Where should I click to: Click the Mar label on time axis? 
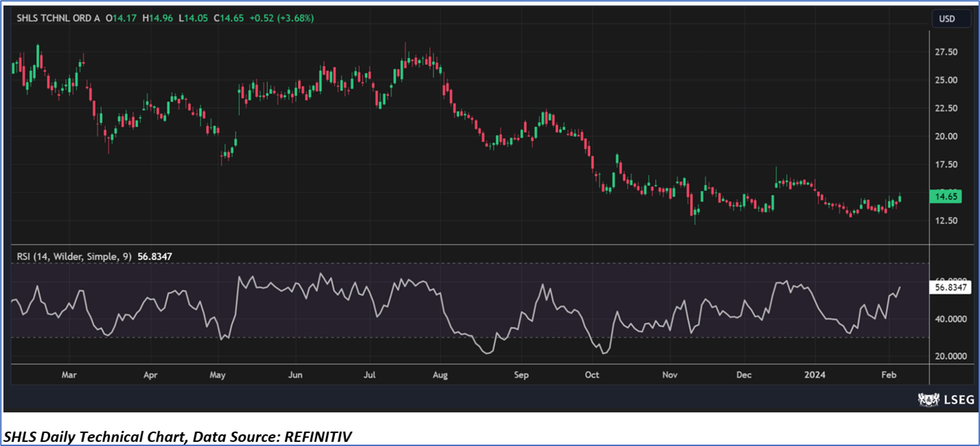point(69,376)
